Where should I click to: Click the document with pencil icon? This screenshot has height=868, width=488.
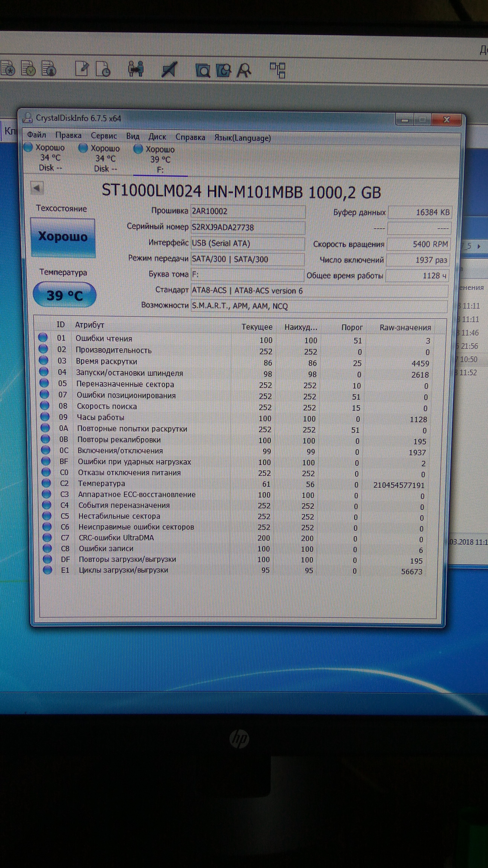(x=82, y=69)
